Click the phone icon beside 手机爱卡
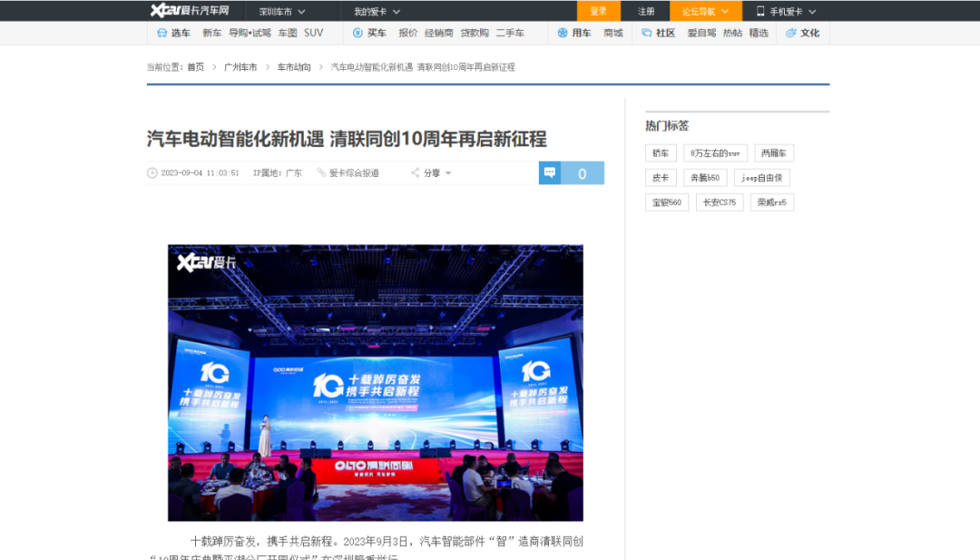The width and height of the screenshot is (980, 560). click(760, 11)
